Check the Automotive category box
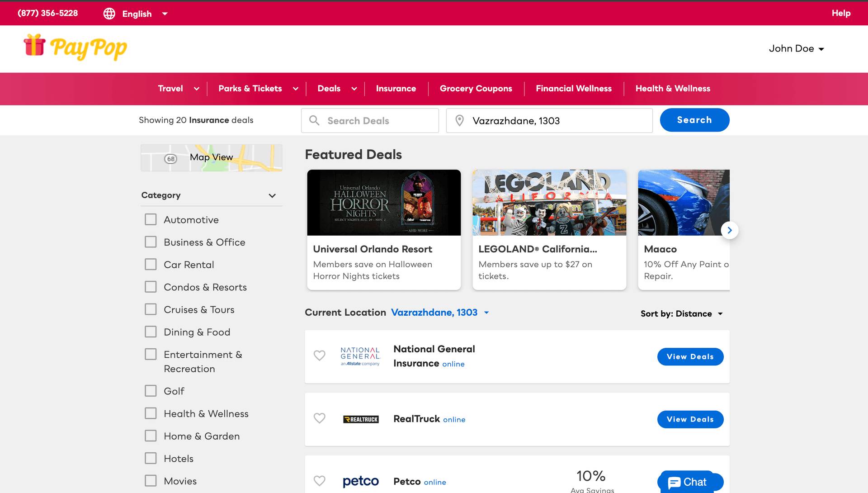This screenshot has height=493, width=868. [151, 220]
